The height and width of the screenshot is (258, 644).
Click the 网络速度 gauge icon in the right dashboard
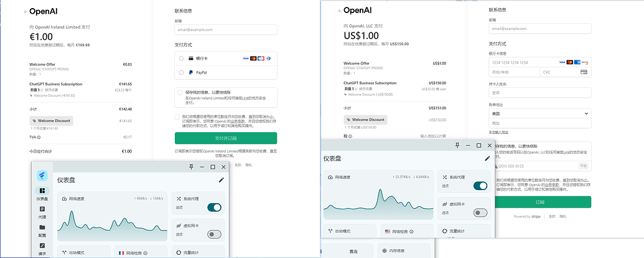click(330, 178)
